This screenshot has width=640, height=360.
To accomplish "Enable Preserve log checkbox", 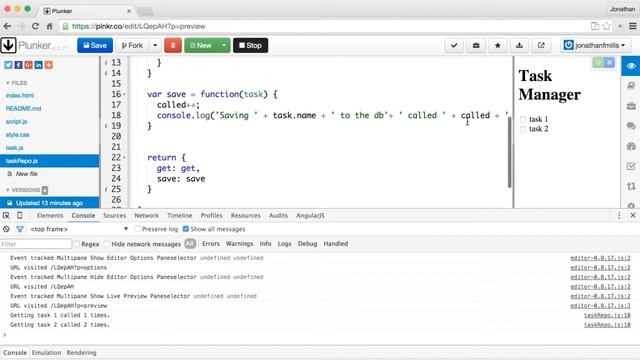I will point(138,229).
